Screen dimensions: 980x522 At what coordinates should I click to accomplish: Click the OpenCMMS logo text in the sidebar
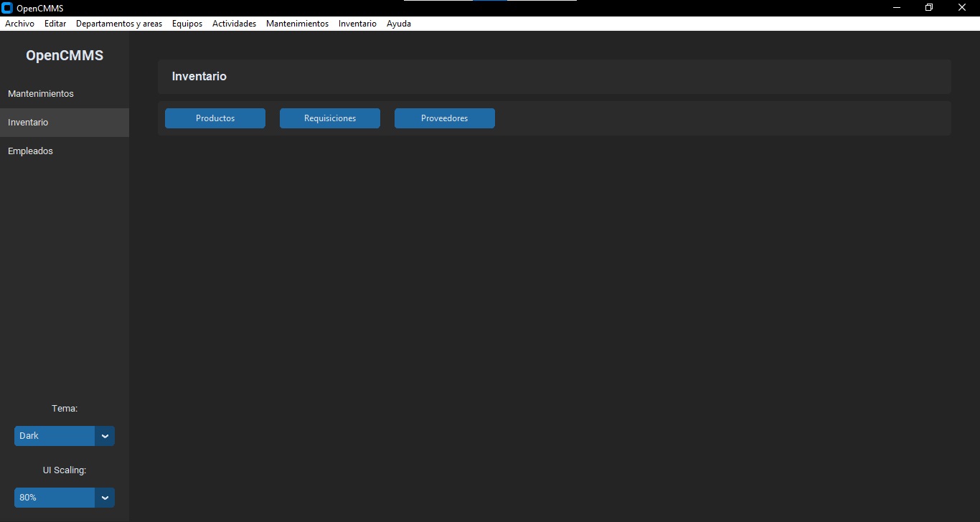[x=64, y=54]
